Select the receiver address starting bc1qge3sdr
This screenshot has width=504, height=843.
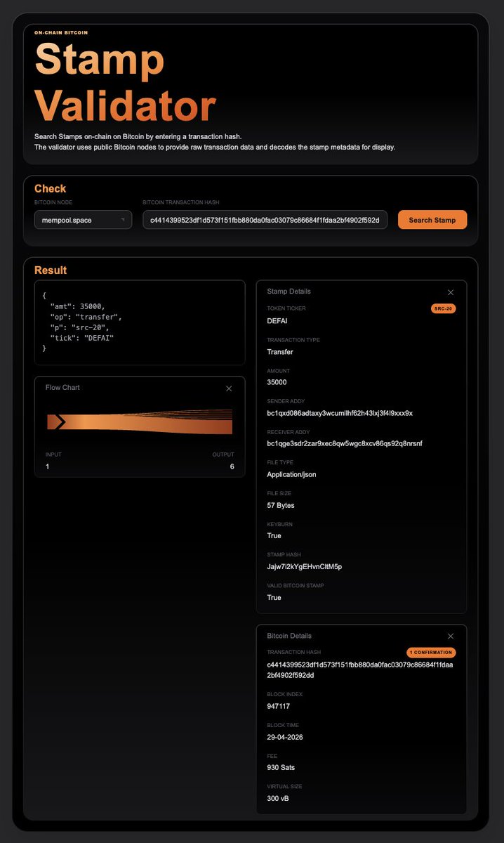pyautogui.click(x=345, y=443)
